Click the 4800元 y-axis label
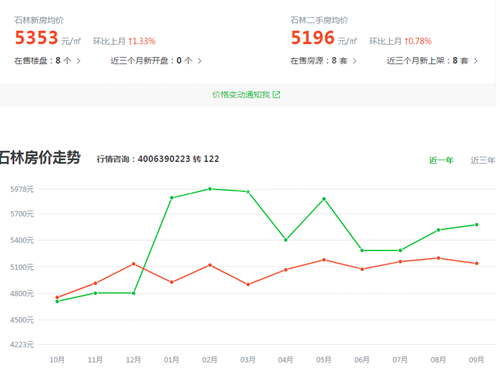This screenshot has width=500, height=378. (x=22, y=294)
